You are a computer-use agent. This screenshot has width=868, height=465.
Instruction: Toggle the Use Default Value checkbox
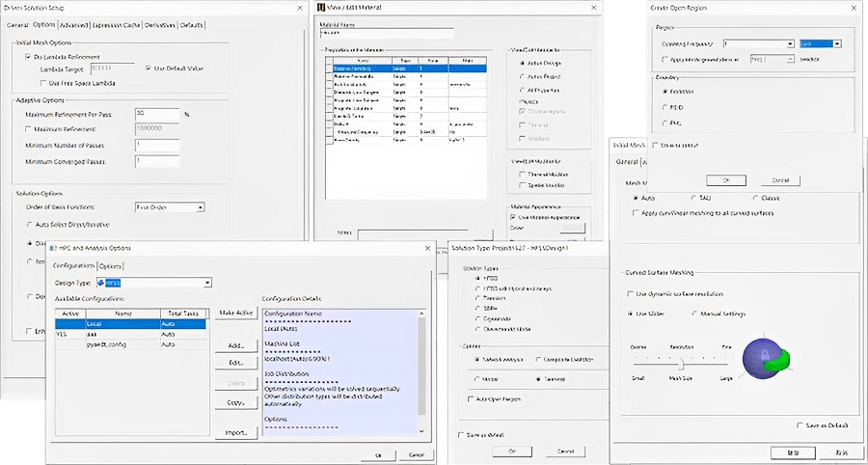pyautogui.click(x=148, y=68)
